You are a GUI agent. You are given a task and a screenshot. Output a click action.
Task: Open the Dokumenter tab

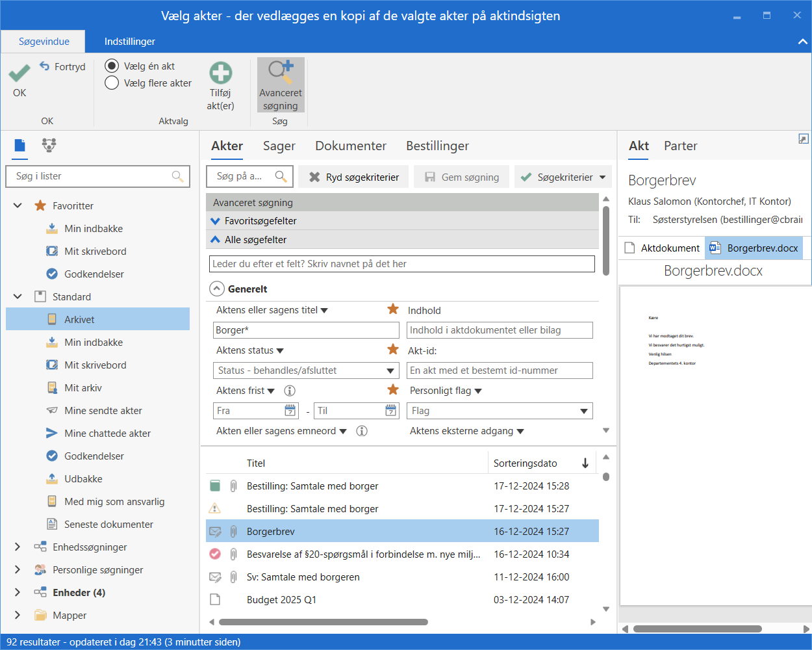coord(351,146)
